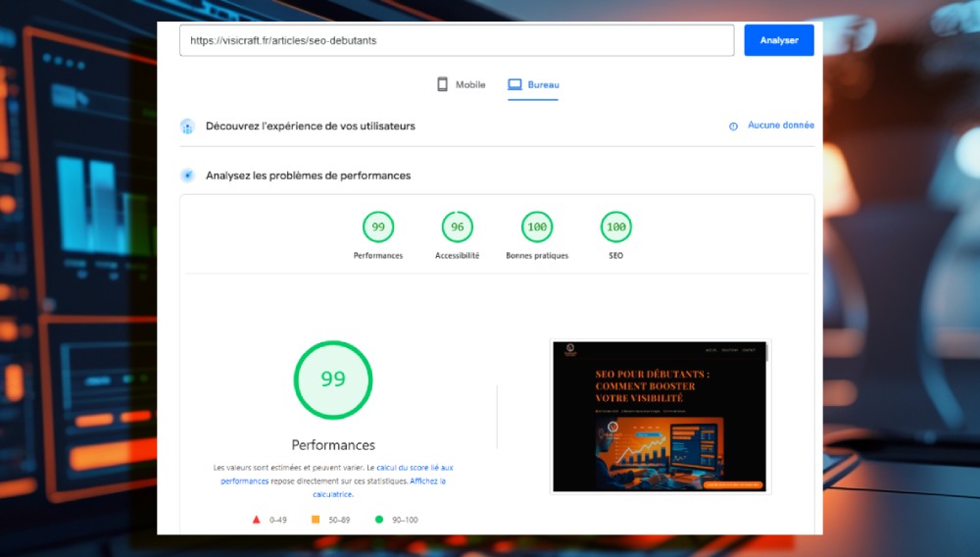Click the user experience section icon

point(187,127)
